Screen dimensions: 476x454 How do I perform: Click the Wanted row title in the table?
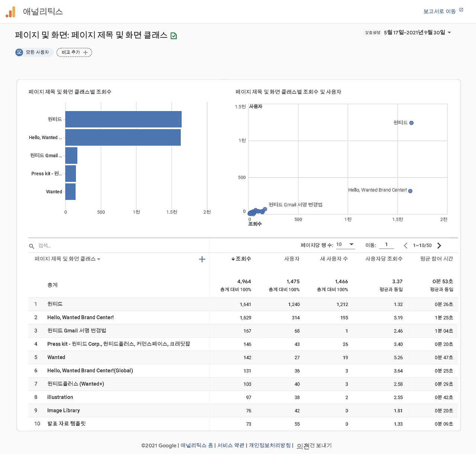pos(56,357)
